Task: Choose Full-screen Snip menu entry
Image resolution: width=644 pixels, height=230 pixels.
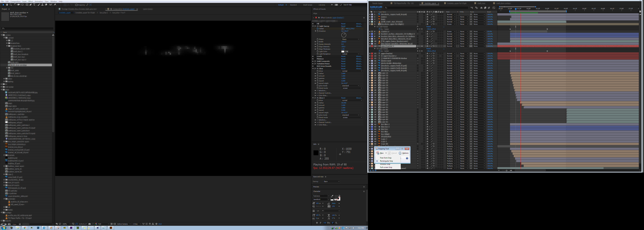Action: 386,167
